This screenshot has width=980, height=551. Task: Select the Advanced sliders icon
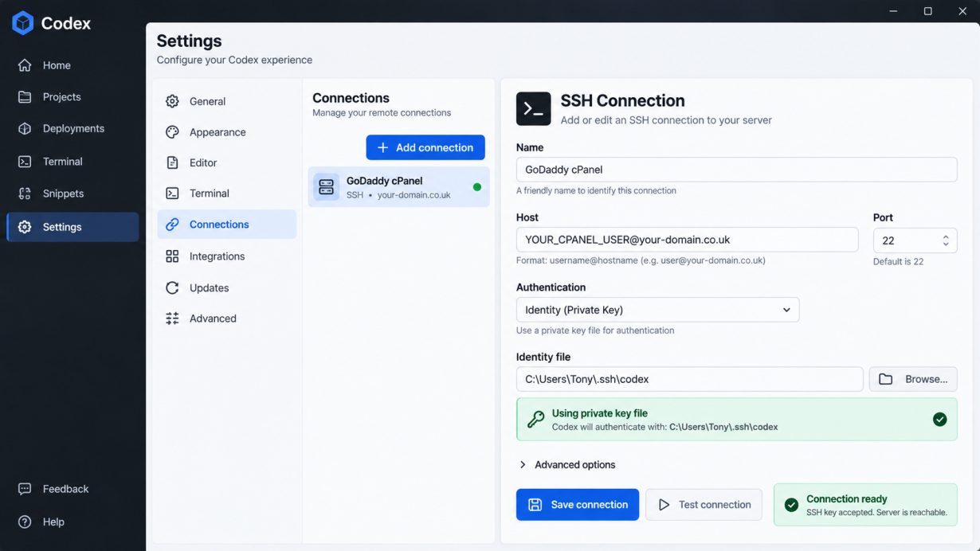[x=172, y=318]
